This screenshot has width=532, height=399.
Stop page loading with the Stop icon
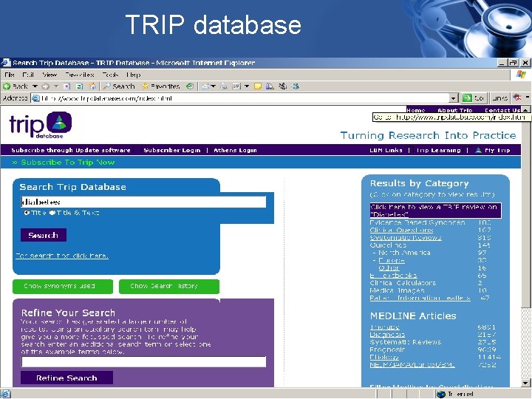tap(66, 86)
